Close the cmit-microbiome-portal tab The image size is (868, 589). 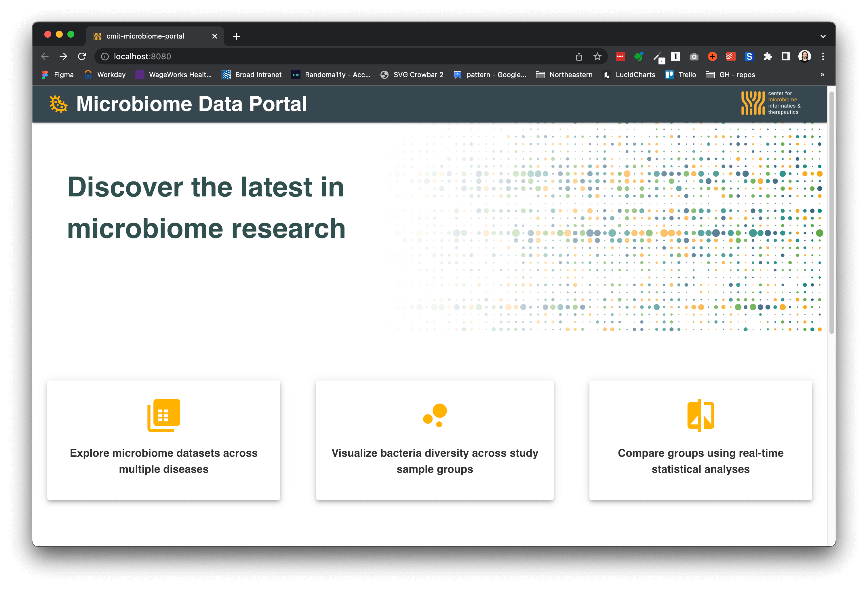[x=214, y=36]
